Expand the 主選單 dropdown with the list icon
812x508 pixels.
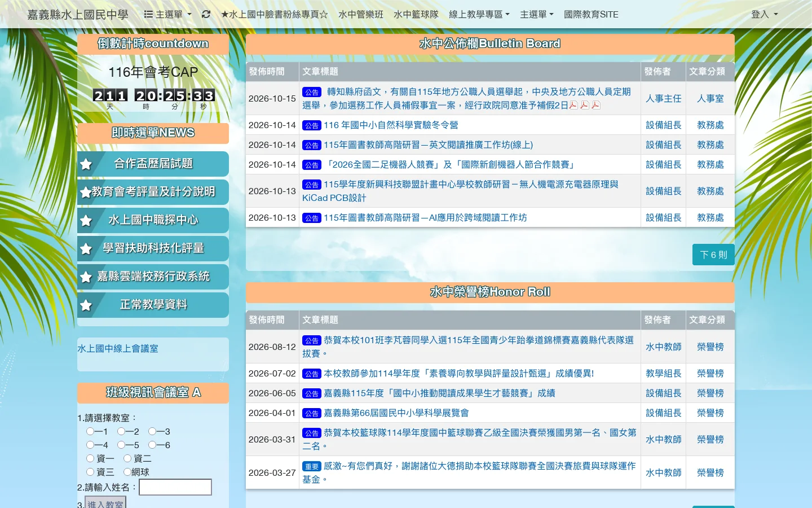(168, 14)
